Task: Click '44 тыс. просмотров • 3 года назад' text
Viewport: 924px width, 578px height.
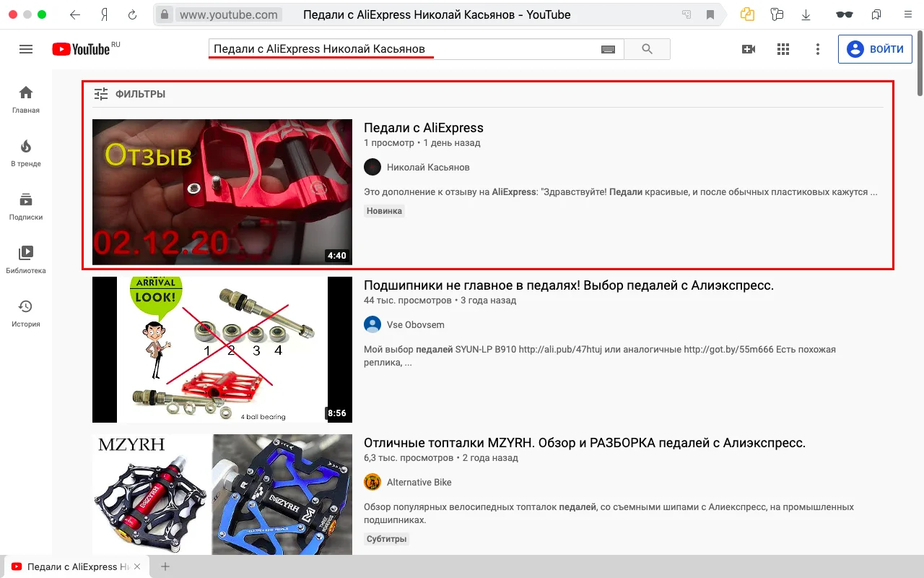Action: pos(440,301)
